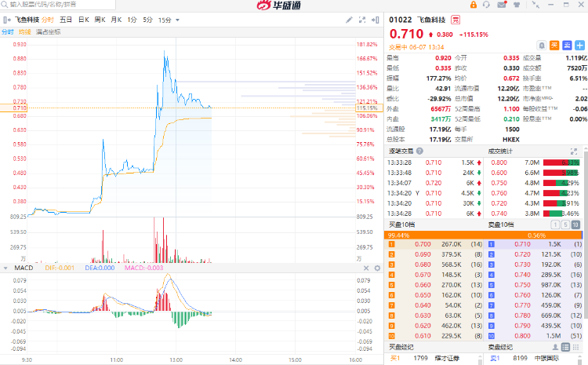
Task: Open help icon next to 逐笔交易
Action: click(419, 151)
